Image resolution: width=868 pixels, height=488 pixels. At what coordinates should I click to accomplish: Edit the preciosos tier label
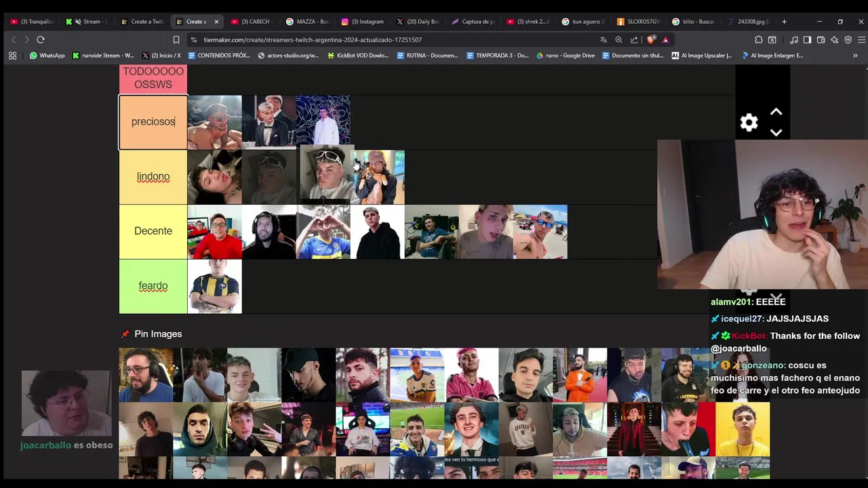click(153, 122)
